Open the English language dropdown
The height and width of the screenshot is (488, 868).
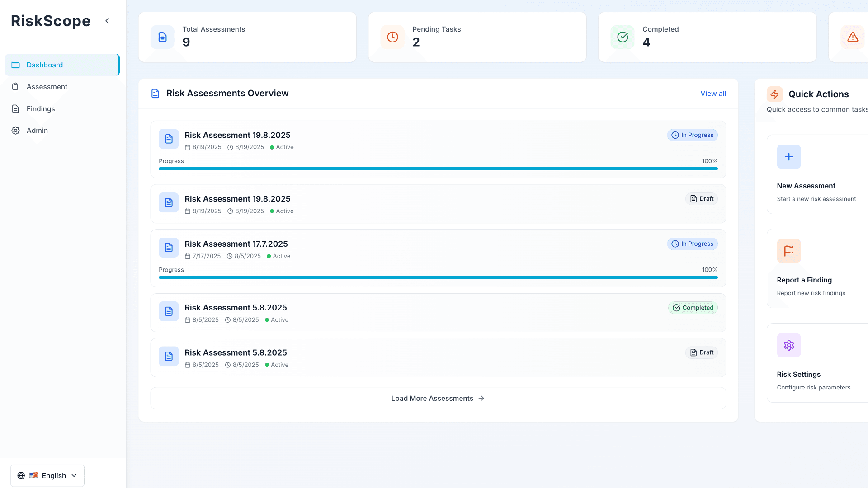[47, 475]
